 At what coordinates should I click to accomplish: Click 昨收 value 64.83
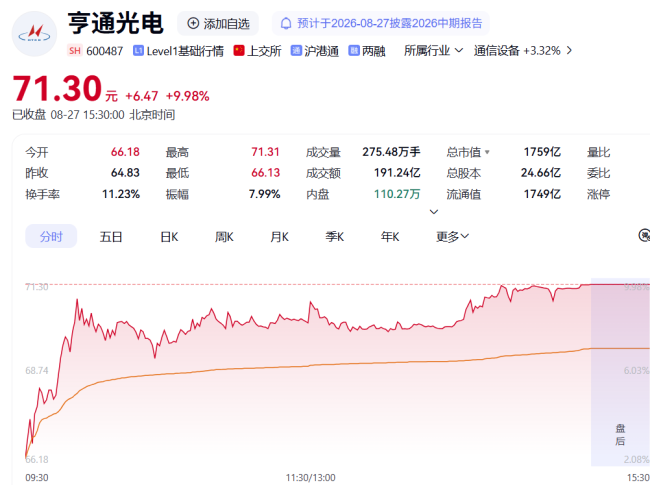[x=125, y=172]
